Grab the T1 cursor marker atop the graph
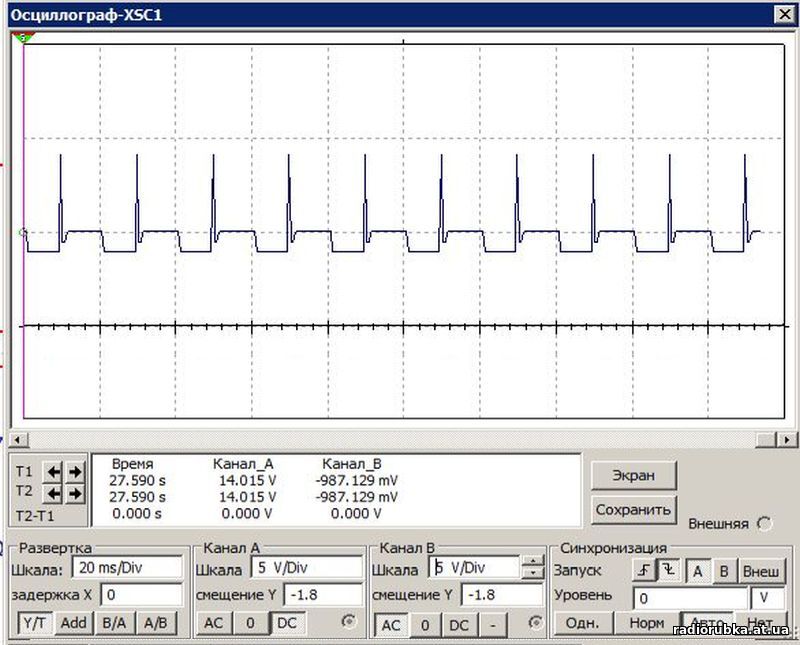The width and height of the screenshot is (800, 645). (23, 38)
